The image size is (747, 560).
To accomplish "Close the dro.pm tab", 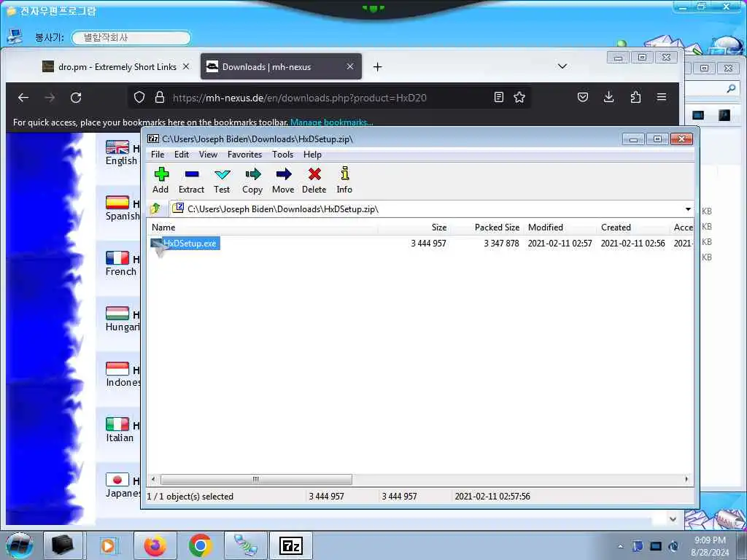I will pyautogui.click(x=186, y=66).
